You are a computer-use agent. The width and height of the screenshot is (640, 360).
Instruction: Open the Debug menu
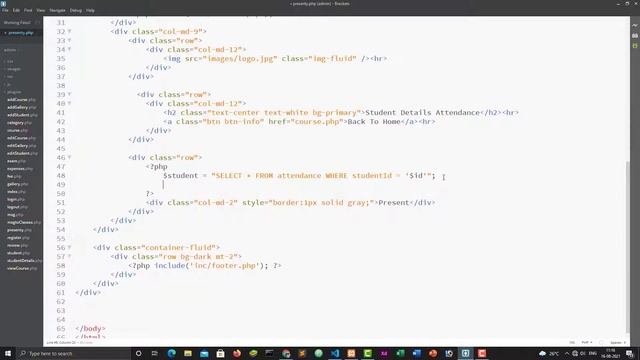(76, 10)
